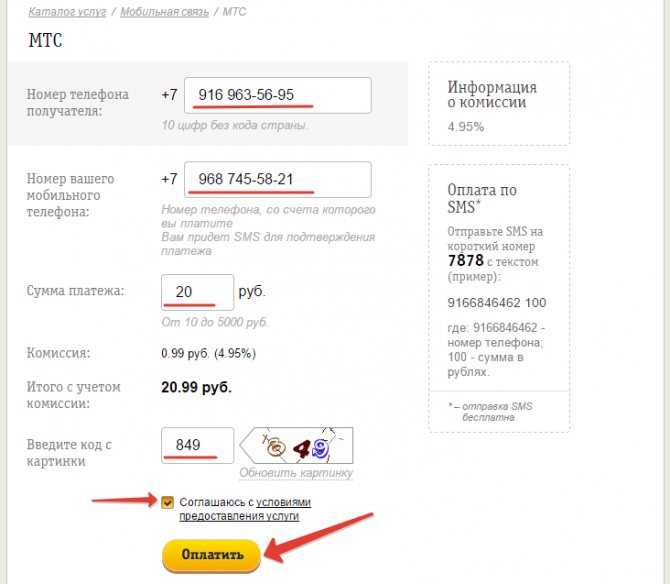Image resolution: width=670 pixels, height=584 pixels.
Task: Open the Каталог услуг breadcrumb link
Action: tap(67, 12)
